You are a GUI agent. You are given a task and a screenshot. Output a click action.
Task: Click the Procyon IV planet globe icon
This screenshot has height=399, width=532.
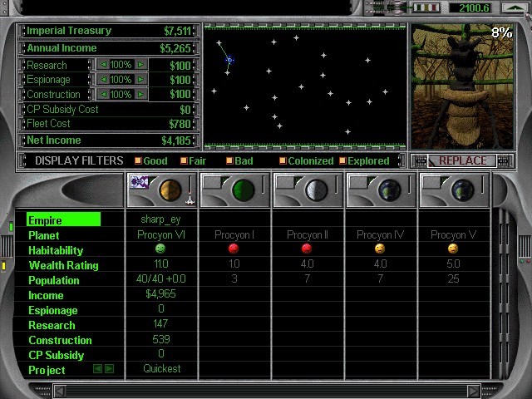pos(390,190)
